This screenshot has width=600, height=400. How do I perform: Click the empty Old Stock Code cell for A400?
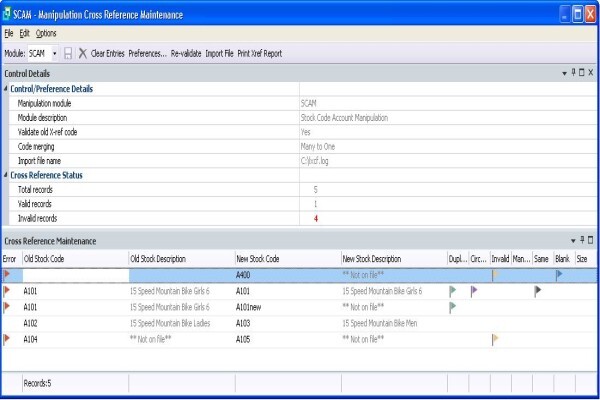coord(76,275)
